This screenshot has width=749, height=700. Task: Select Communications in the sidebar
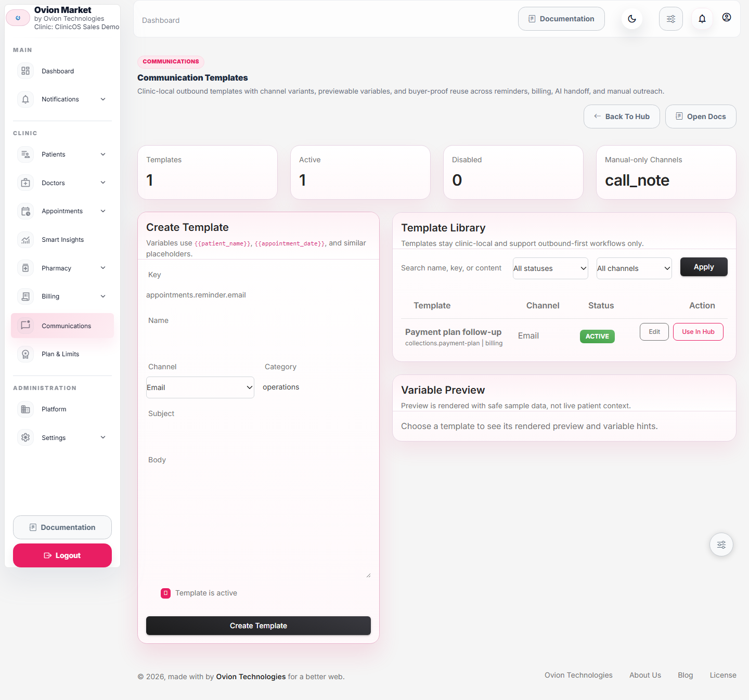coord(62,326)
